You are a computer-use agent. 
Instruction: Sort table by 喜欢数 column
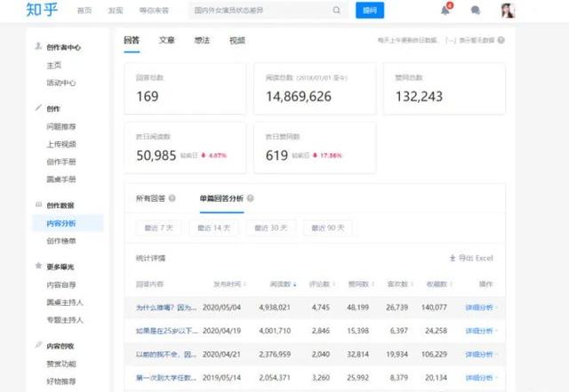(x=400, y=284)
